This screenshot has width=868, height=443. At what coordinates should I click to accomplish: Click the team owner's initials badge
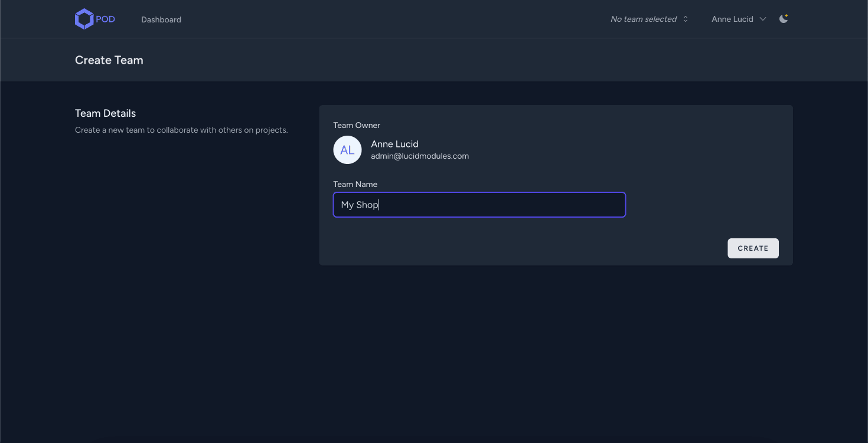347,150
